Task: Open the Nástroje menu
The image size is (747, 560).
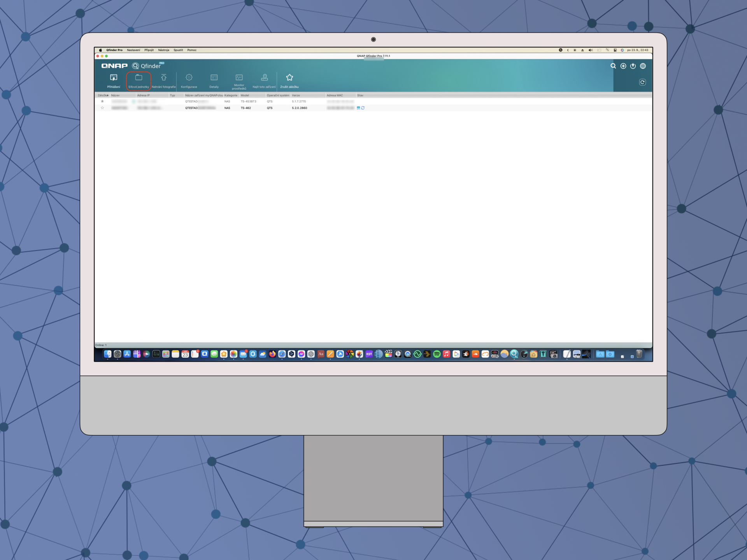Action: (163, 50)
